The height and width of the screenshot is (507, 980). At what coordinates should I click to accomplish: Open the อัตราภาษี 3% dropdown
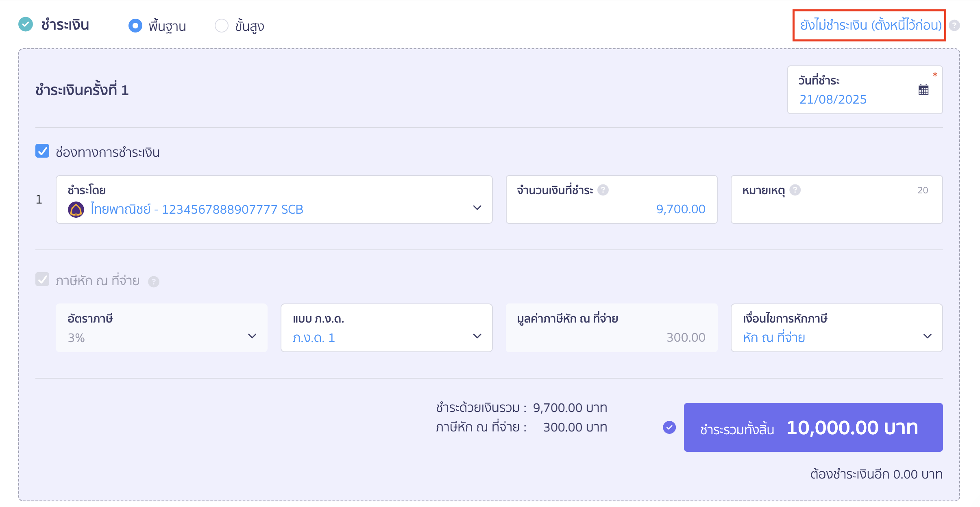[x=161, y=328]
